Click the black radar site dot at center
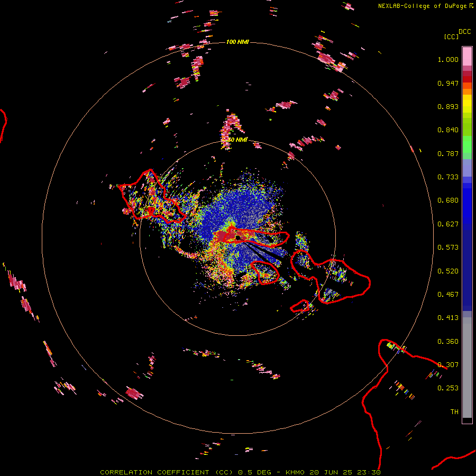 coord(237,237)
